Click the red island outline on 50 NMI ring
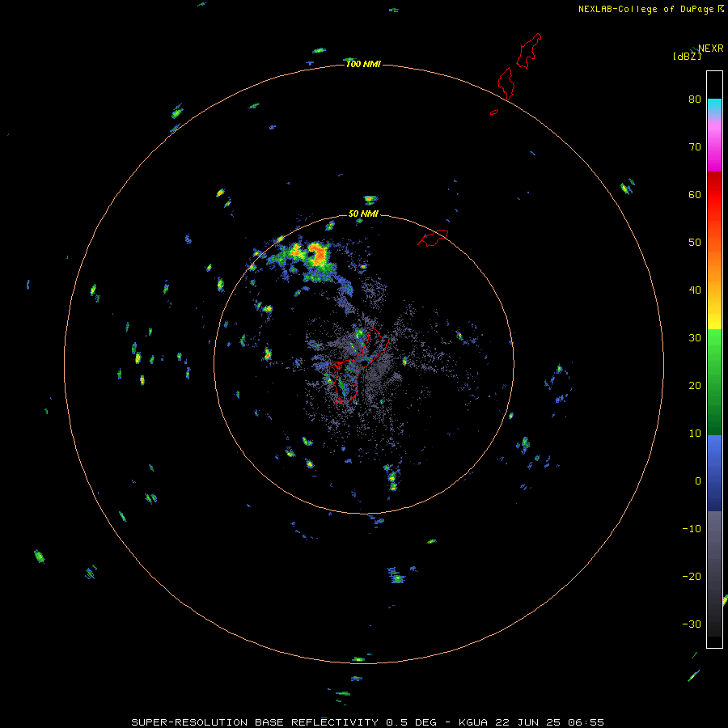 [433, 238]
